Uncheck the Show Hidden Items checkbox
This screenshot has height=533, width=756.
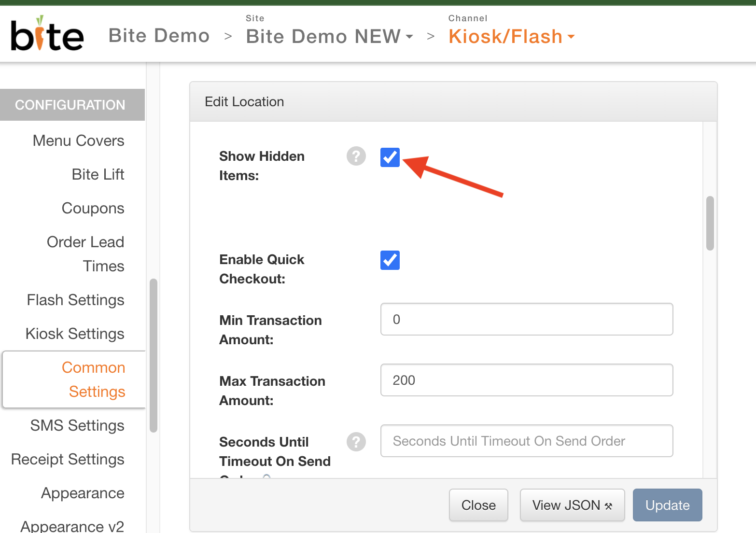coord(390,157)
